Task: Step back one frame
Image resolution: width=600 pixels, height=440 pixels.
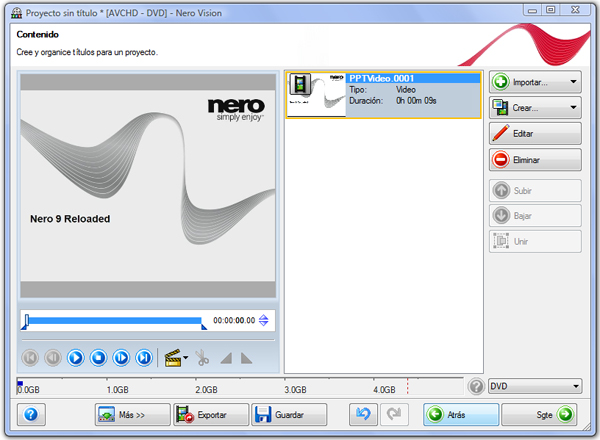Action: pos(53,358)
